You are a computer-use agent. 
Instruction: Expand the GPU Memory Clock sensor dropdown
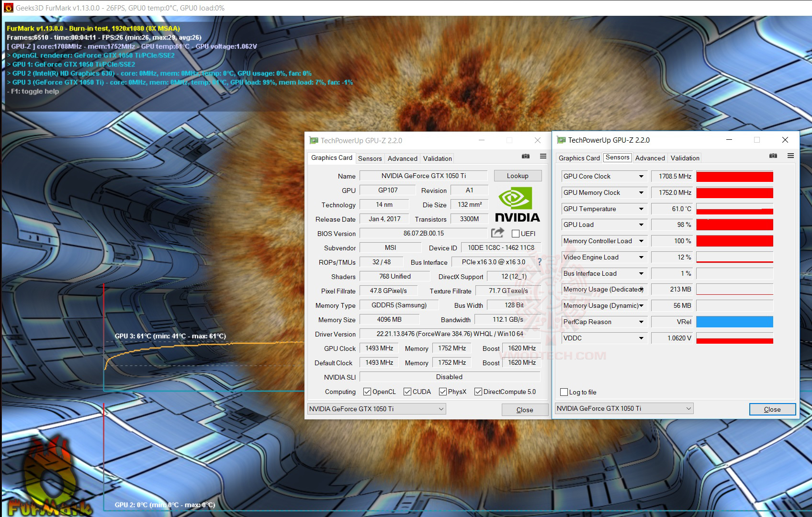pos(641,193)
